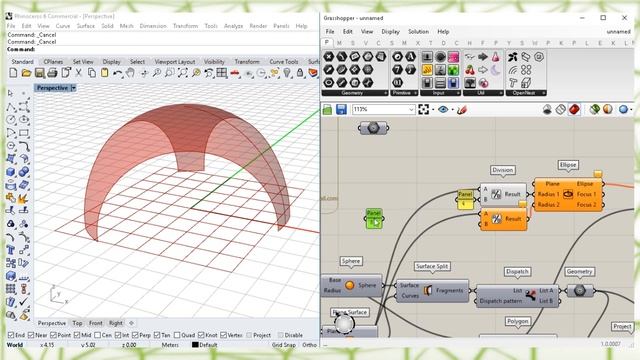Click the yellow Panel with value 4
Viewport: 640px width, 360px height.
(465, 200)
